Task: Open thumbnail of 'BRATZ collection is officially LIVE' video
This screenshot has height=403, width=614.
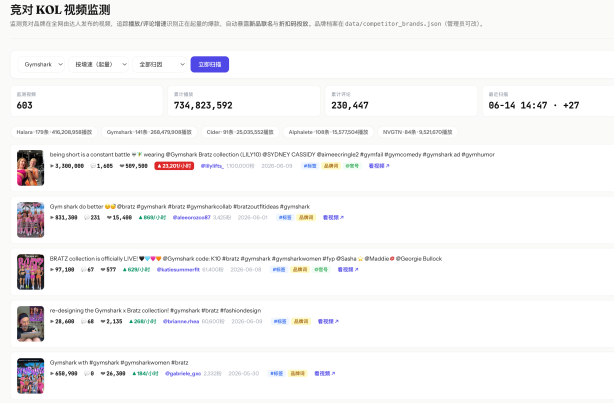Action: click(x=31, y=272)
